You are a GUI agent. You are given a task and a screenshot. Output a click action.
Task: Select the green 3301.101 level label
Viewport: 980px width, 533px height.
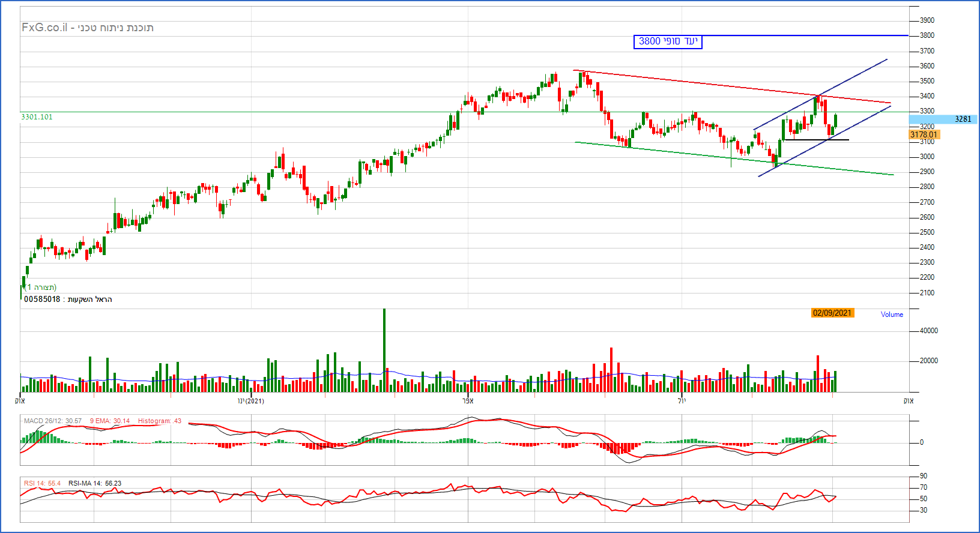click(x=37, y=117)
